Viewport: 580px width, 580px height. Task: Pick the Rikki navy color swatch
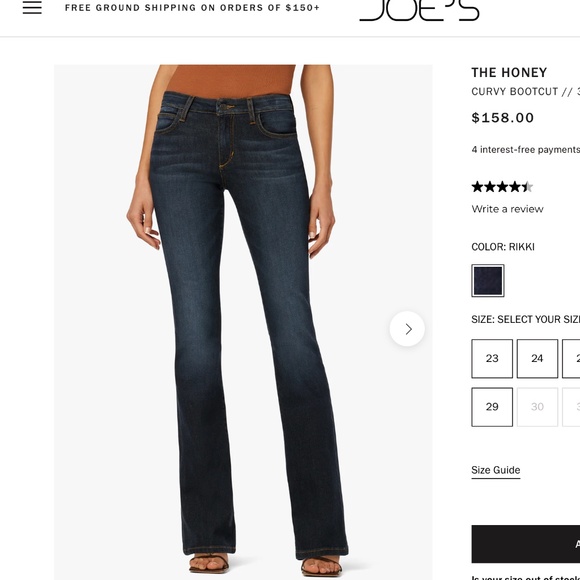point(488,280)
